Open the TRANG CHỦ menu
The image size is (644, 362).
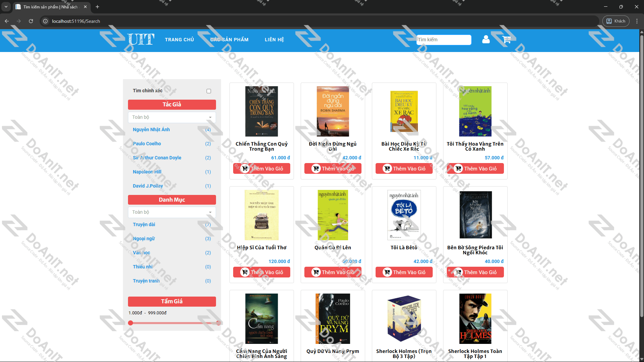pyautogui.click(x=179, y=40)
